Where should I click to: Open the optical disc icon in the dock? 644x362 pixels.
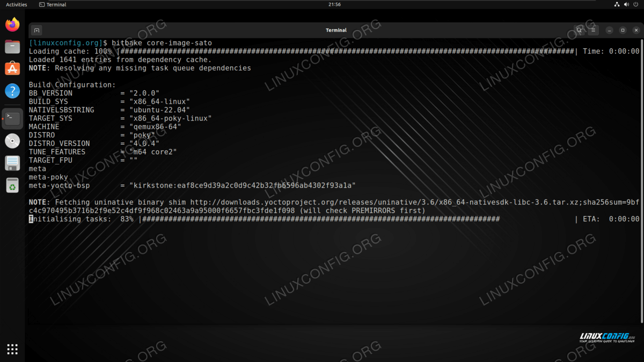click(x=12, y=141)
